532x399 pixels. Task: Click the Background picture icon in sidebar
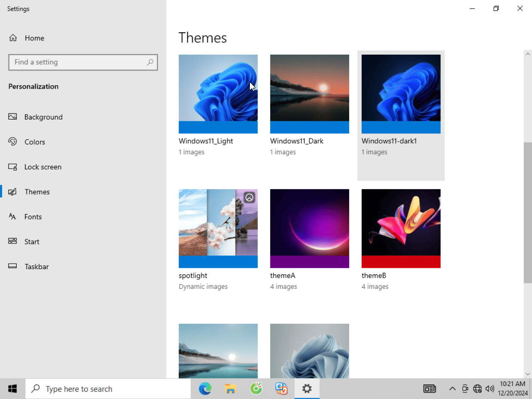coord(12,117)
